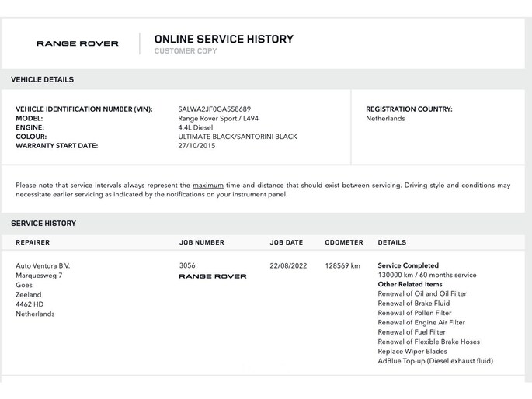Click the VIN value SALWA2JF0GA558689

(214, 109)
